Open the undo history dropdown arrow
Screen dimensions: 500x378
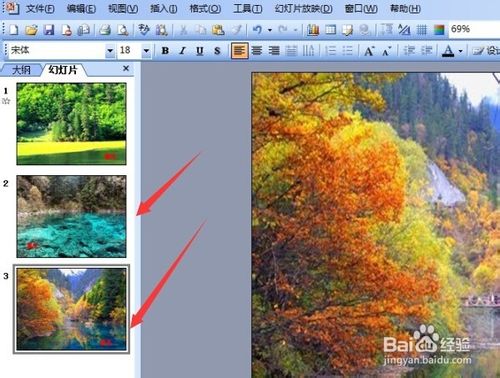click(270, 30)
